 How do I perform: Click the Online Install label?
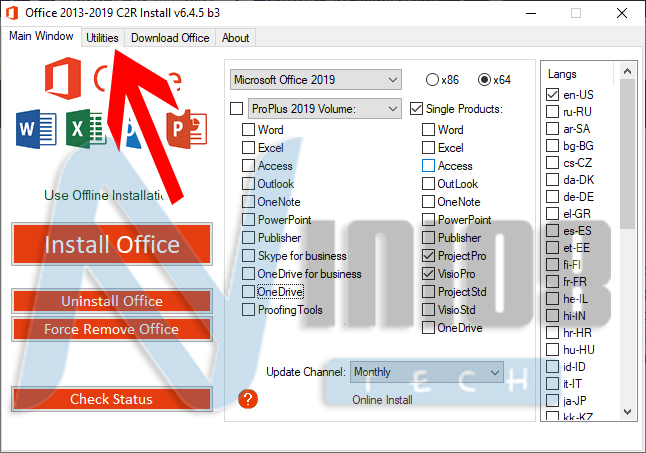click(382, 400)
